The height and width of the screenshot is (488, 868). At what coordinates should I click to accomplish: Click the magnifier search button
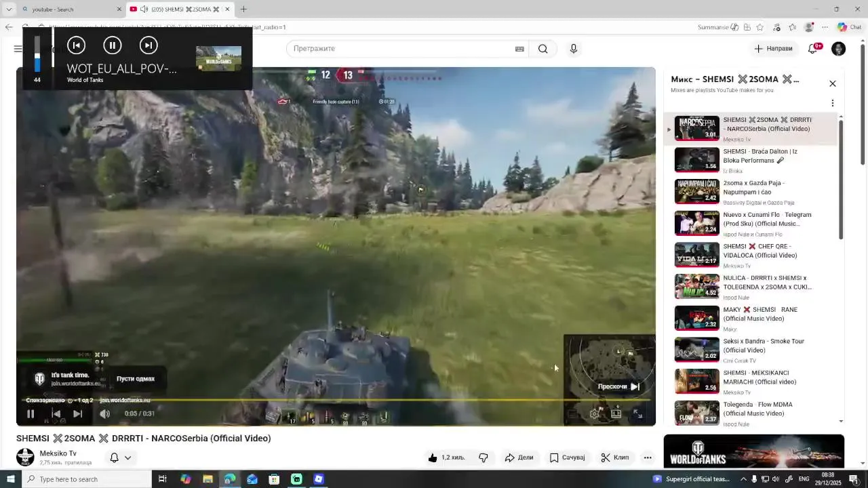tap(542, 49)
